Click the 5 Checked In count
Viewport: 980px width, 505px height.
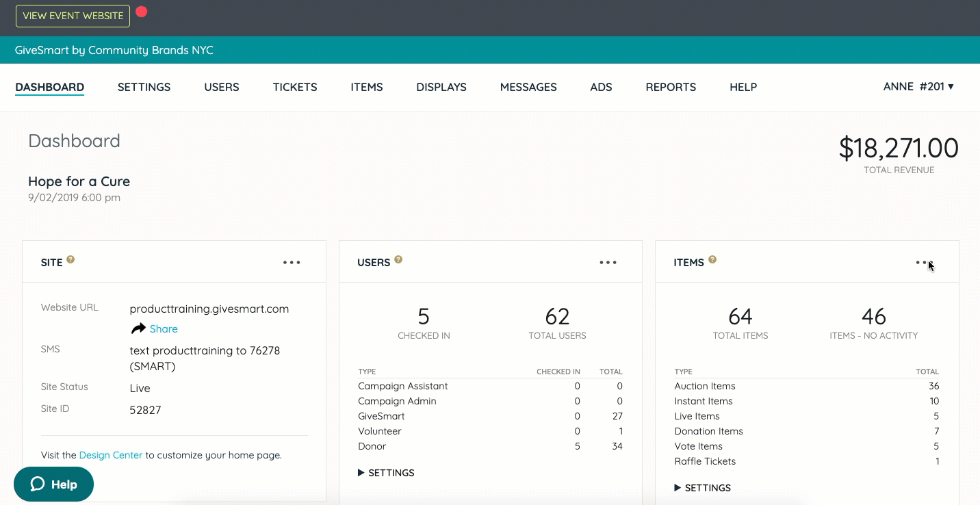(x=424, y=317)
